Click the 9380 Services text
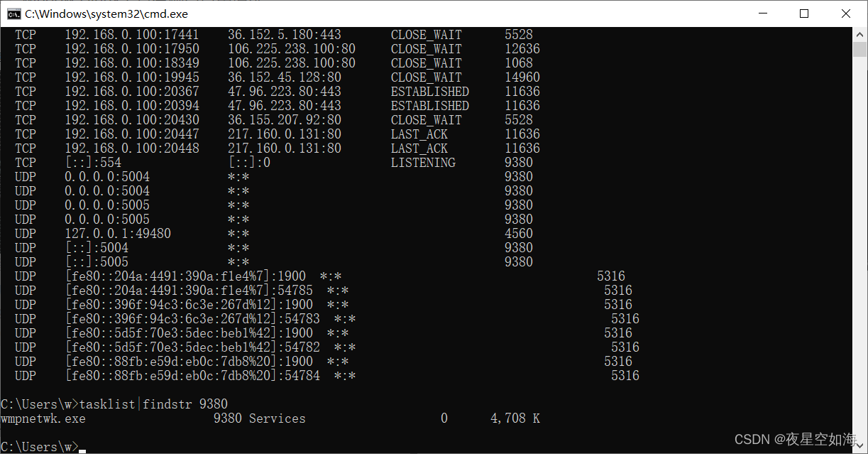868x454 pixels. click(260, 418)
